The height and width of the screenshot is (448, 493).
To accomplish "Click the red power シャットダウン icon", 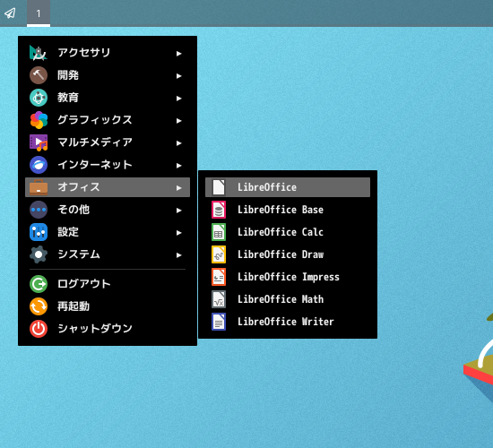I will 39,329.
